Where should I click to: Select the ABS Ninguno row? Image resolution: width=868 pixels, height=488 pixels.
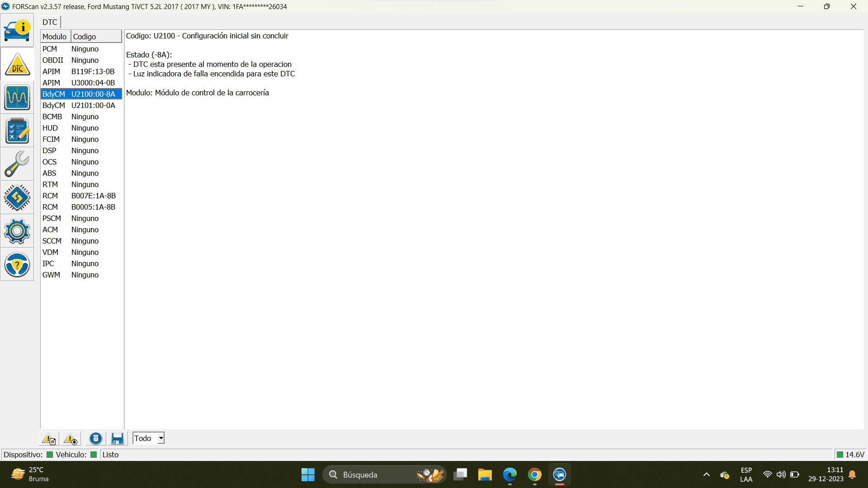pos(81,173)
